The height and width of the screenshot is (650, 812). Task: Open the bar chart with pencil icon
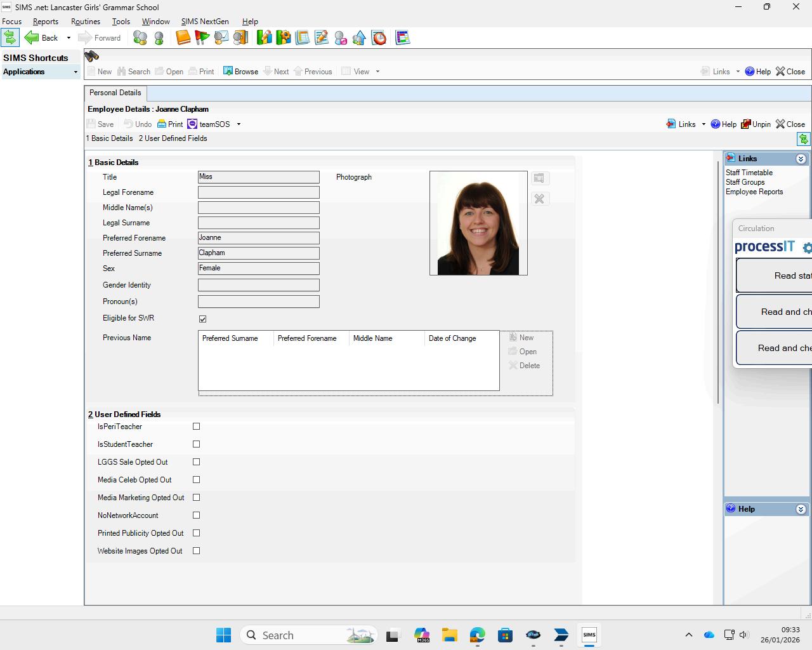tap(264, 38)
